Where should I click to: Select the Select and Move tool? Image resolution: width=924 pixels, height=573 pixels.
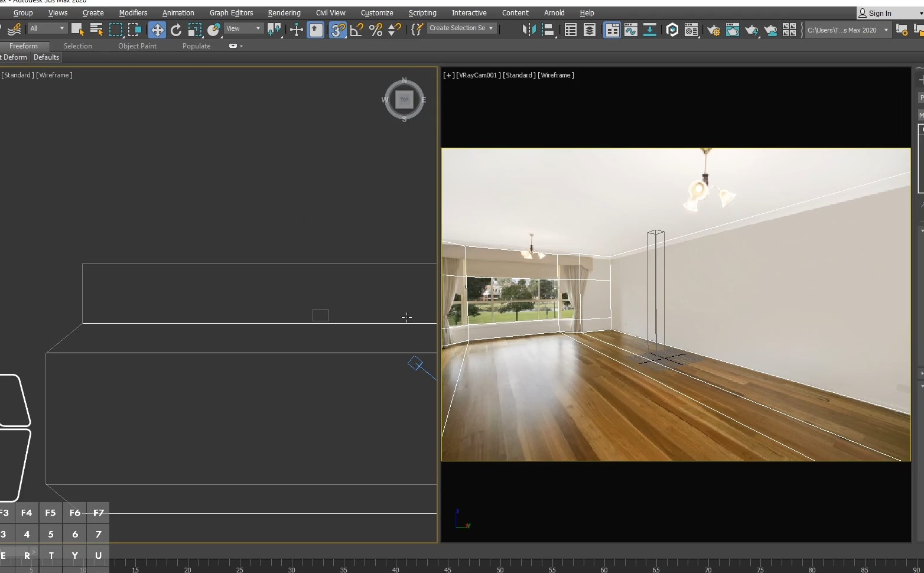(x=157, y=29)
